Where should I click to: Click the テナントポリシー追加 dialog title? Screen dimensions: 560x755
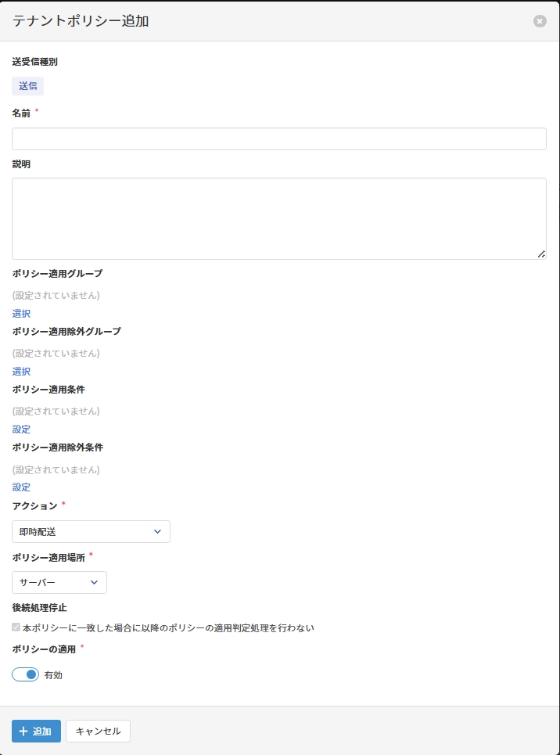81,21
